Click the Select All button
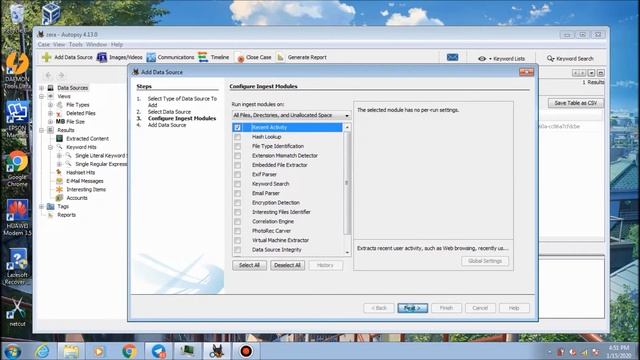Viewport: 640px width, 360px height. [x=249, y=265]
